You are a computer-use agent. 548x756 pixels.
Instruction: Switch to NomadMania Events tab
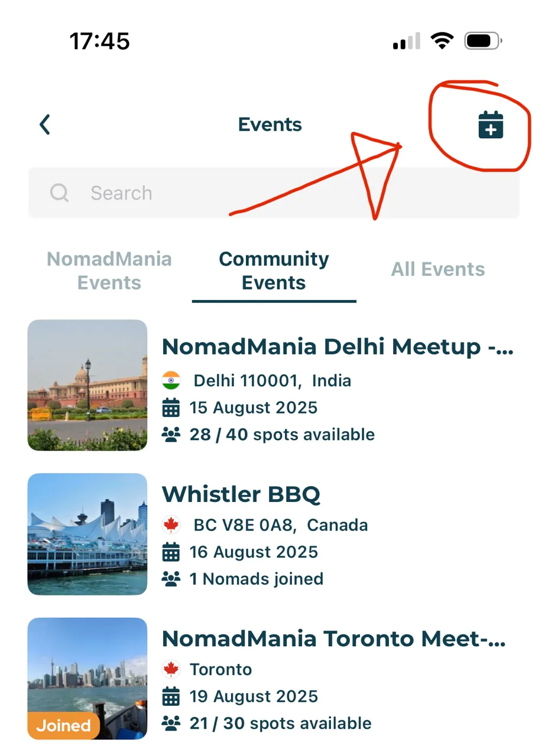[109, 271]
